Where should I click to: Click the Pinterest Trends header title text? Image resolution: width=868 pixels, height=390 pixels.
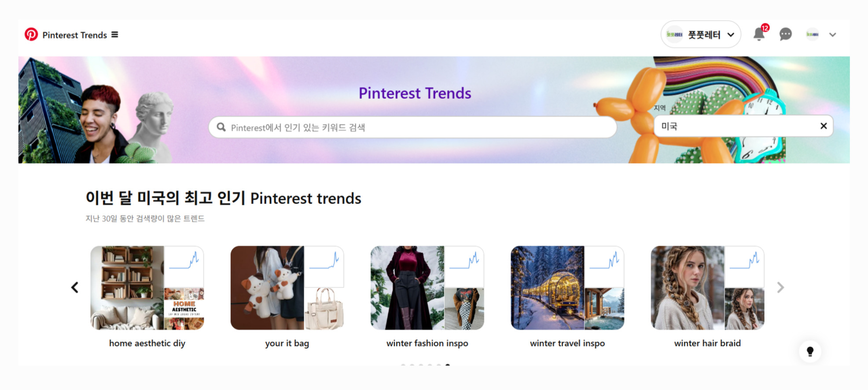74,35
